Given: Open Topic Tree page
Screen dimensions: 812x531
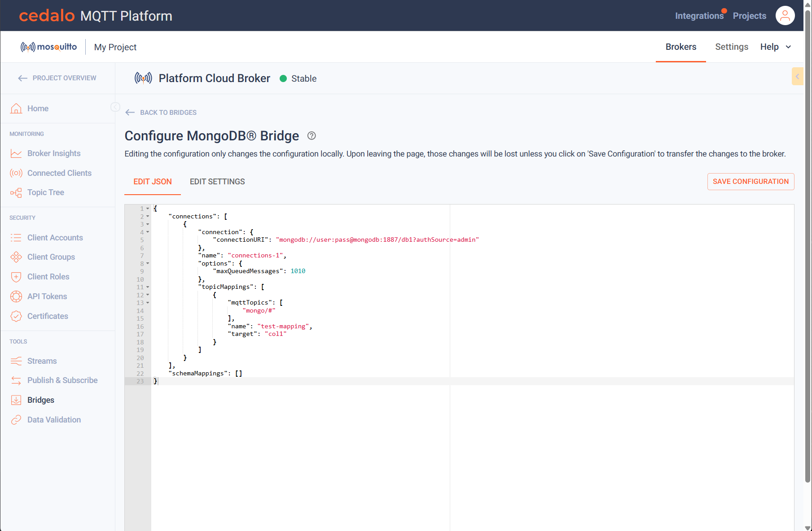Looking at the screenshot, I should click(46, 192).
